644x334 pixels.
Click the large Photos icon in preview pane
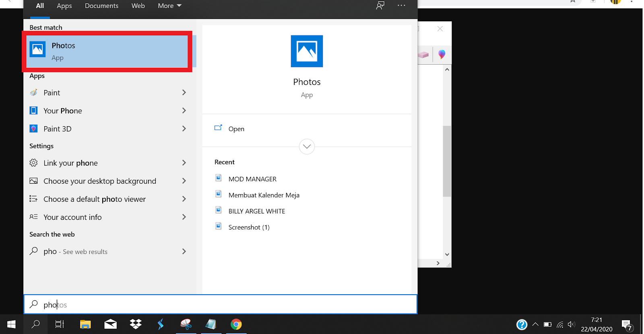tap(307, 51)
